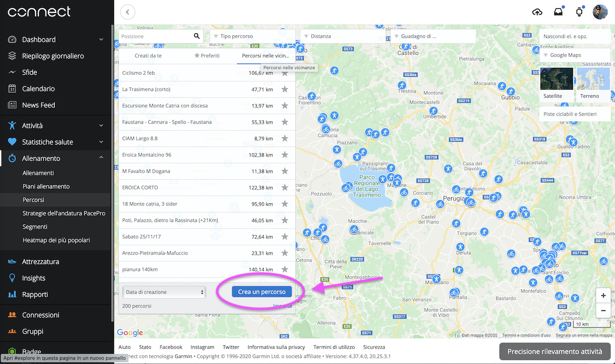This screenshot has width=615, height=364.
Task: Favorite the route Ciclismo 2 feb
Action: pyautogui.click(x=285, y=73)
